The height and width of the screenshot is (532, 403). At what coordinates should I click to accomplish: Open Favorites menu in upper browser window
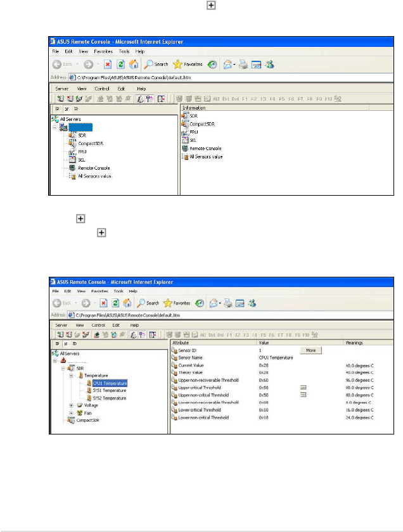pyautogui.click(x=103, y=51)
